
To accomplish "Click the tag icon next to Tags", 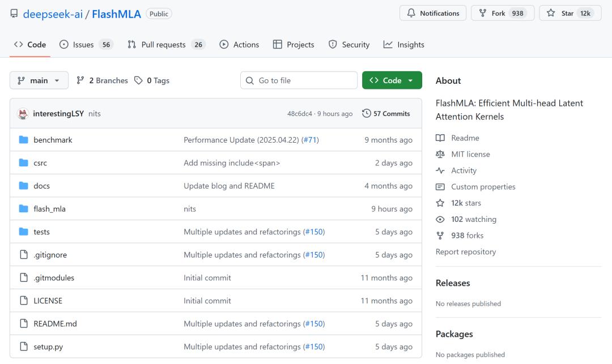I will [x=138, y=80].
